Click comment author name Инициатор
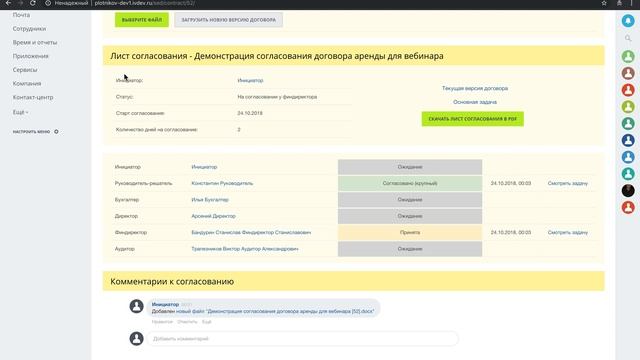Image resolution: width=640 pixels, height=360 pixels. [x=165, y=304]
